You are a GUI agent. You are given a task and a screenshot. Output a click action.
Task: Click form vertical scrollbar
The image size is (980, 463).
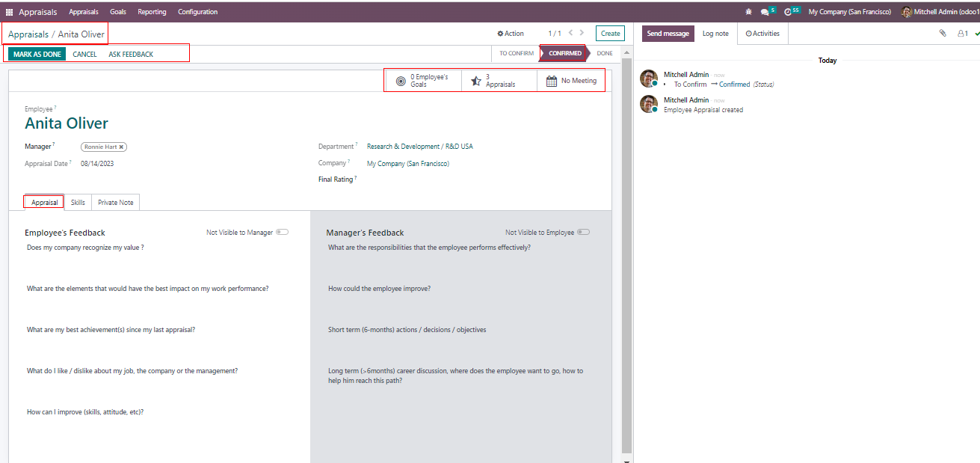[x=627, y=254]
